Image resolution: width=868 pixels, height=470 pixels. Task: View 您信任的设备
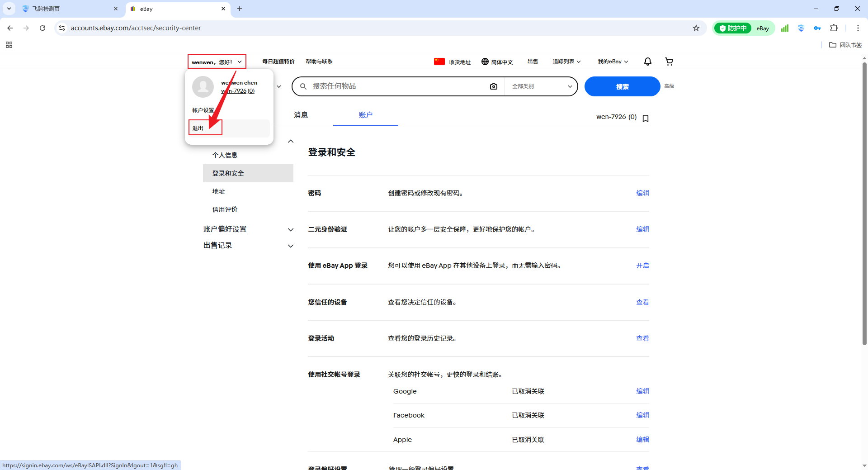pyautogui.click(x=642, y=302)
